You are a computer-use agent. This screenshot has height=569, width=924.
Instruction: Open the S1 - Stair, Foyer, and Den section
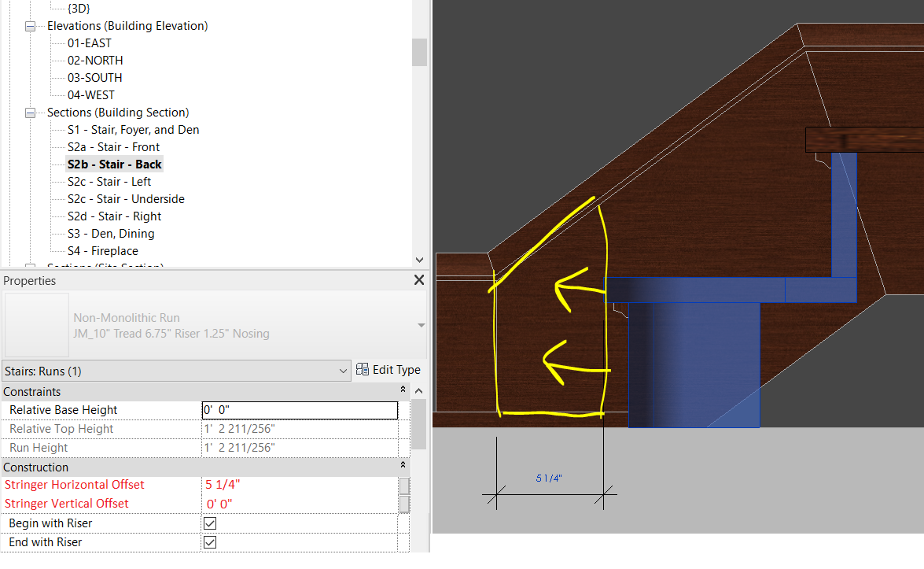(132, 129)
